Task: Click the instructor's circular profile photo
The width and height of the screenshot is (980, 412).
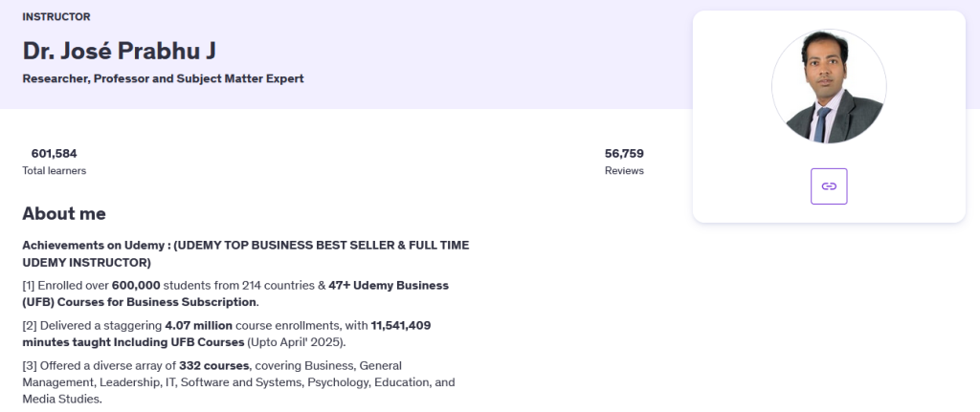Action: click(829, 86)
